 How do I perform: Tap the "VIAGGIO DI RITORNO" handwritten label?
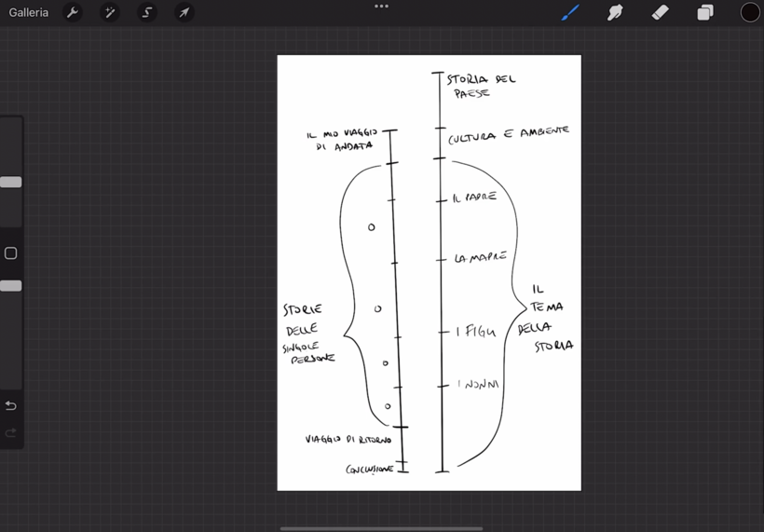[x=348, y=440]
